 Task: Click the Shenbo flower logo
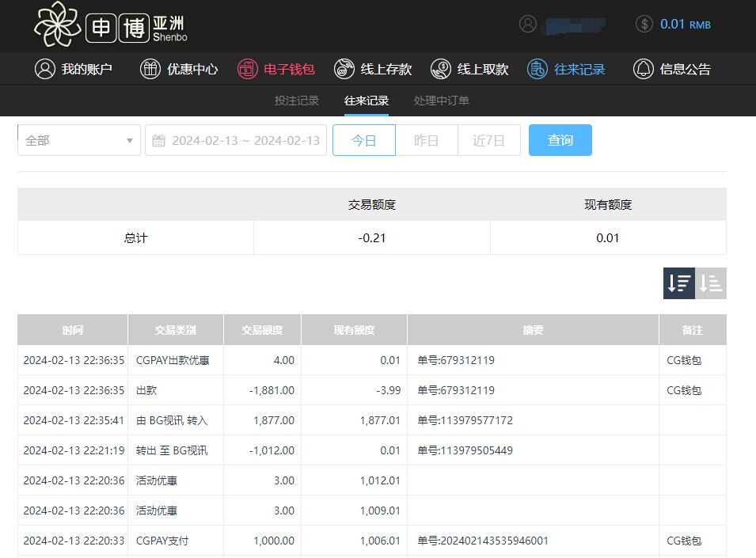pyautogui.click(x=58, y=25)
